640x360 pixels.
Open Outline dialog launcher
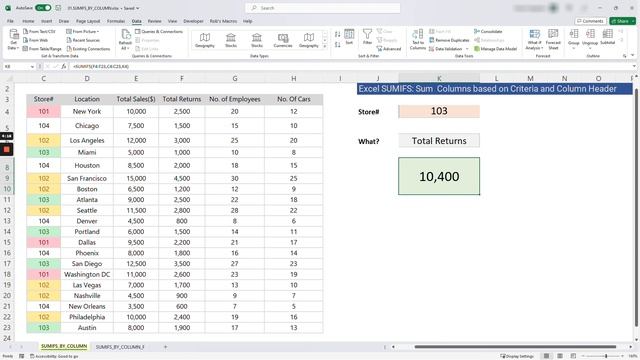(x=624, y=56)
